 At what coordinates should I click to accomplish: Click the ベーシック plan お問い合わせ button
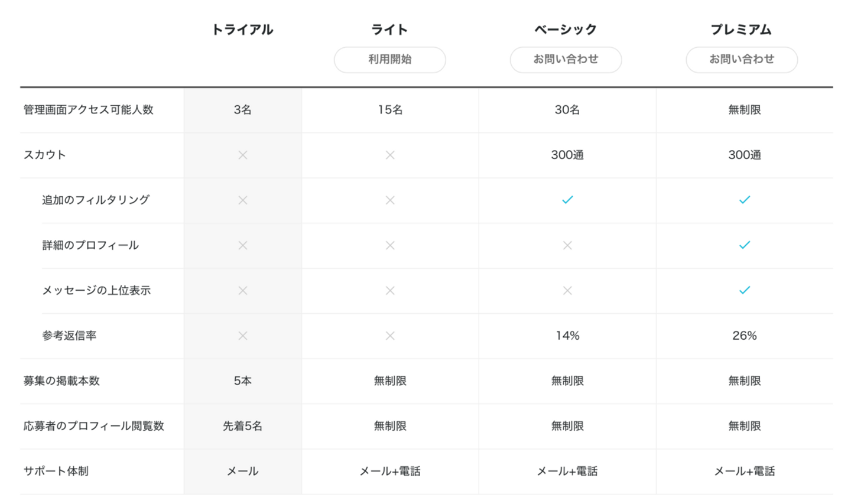(x=566, y=60)
